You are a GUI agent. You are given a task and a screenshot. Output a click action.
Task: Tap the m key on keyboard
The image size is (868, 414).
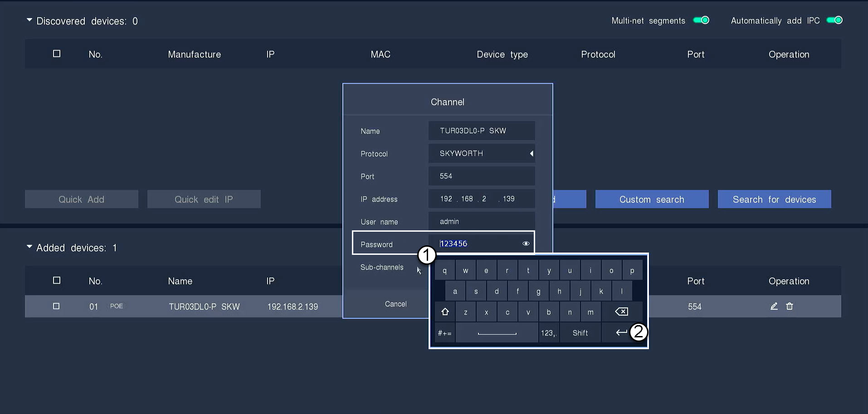click(590, 312)
